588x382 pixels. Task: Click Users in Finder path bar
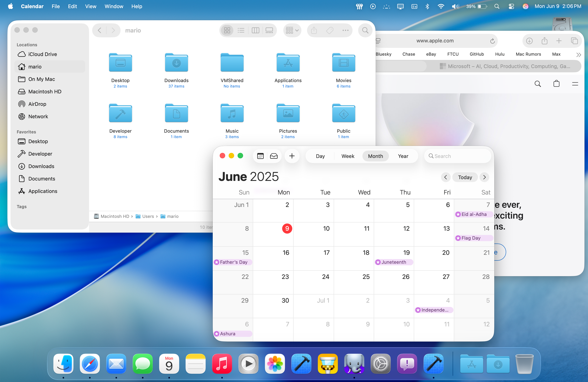click(145, 216)
